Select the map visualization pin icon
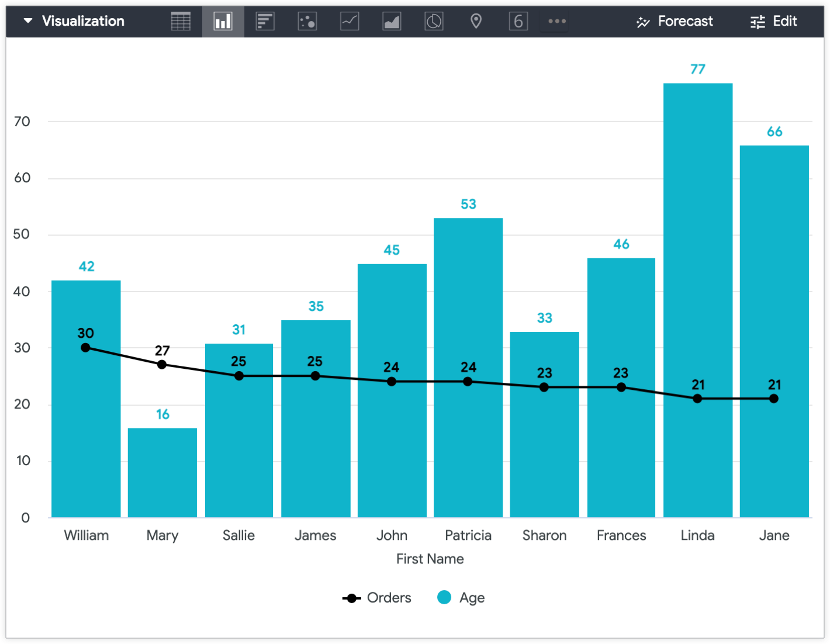This screenshot has width=830, height=644. click(x=476, y=22)
